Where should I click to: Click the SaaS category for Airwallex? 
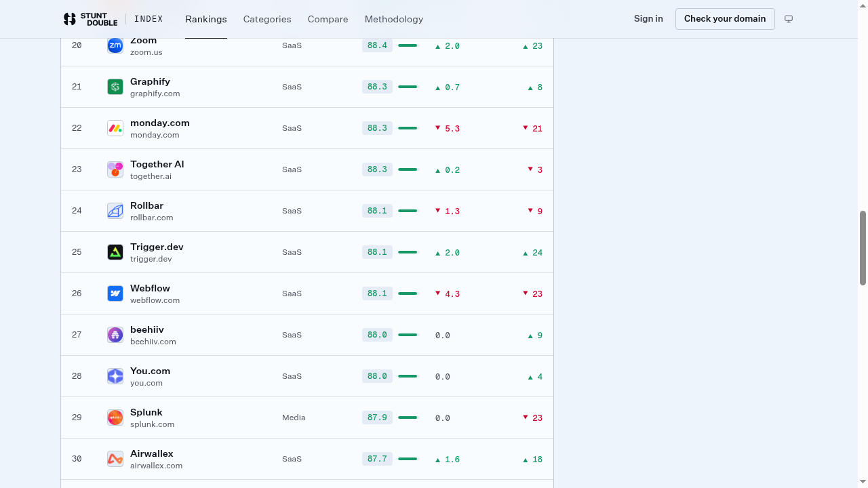pyautogui.click(x=292, y=459)
